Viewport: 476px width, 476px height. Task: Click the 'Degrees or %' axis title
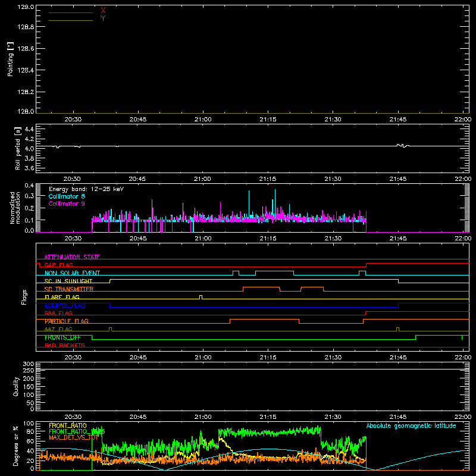[x=16, y=446]
